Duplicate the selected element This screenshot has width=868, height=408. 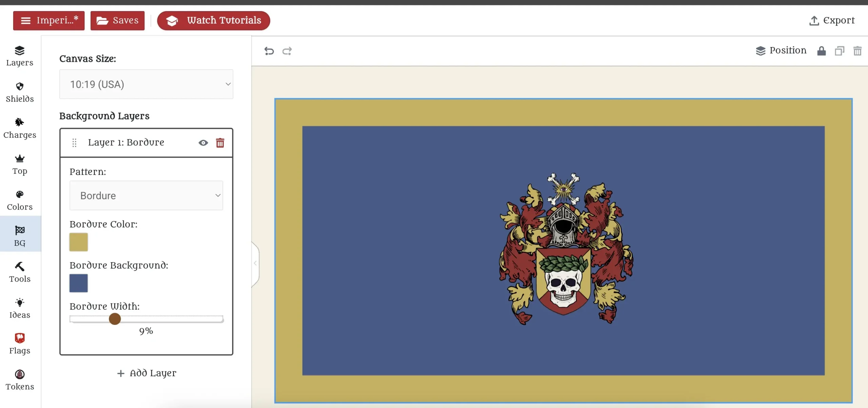pyautogui.click(x=840, y=51)
